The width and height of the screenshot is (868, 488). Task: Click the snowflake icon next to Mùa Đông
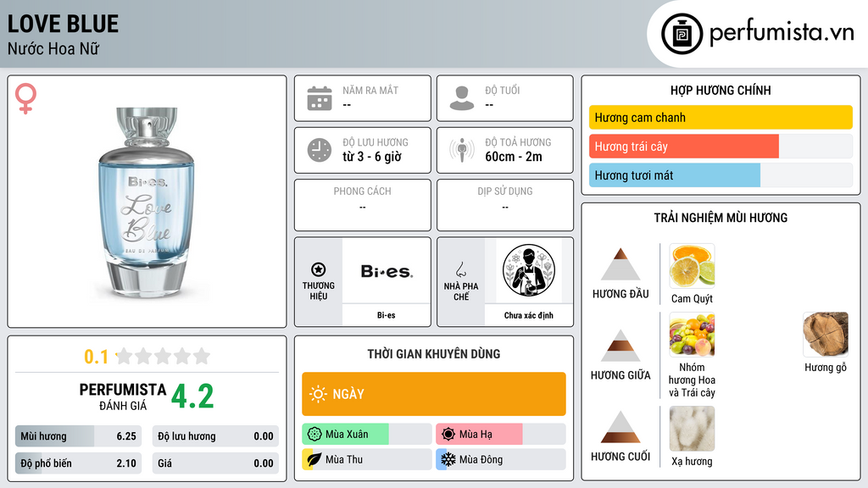tap(448, 459)
